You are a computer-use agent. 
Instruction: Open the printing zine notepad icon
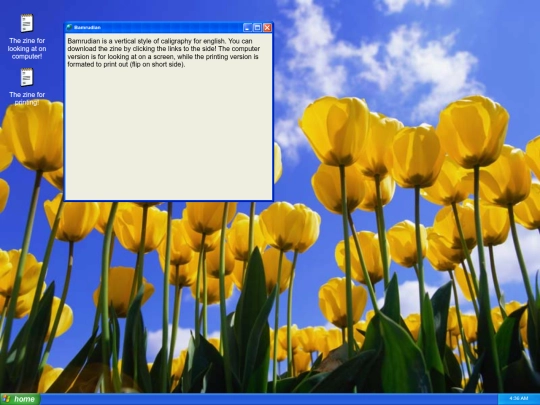[x=27, y=77]
